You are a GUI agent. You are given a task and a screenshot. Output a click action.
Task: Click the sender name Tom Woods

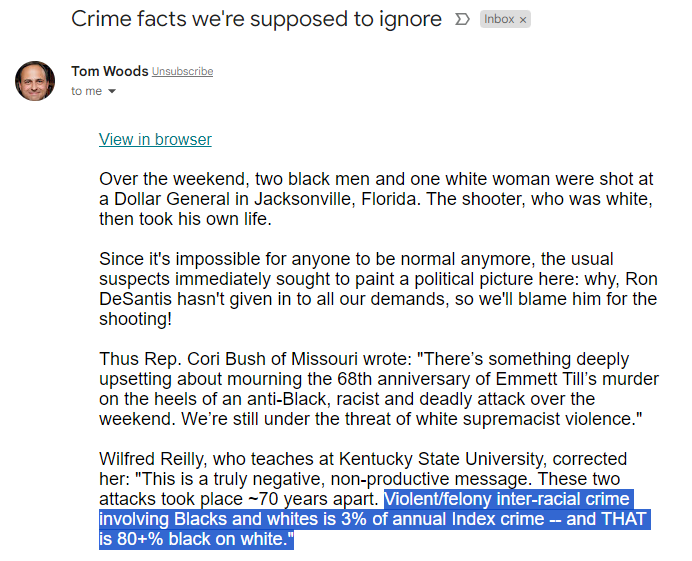109,71
